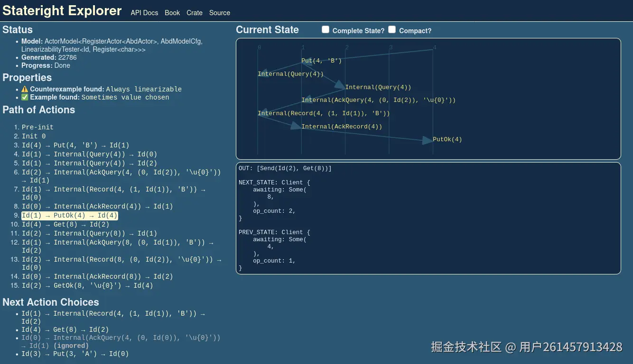This screenshot has height=364, width=633.
Task: View the Source link
Action: coord(220,13)
